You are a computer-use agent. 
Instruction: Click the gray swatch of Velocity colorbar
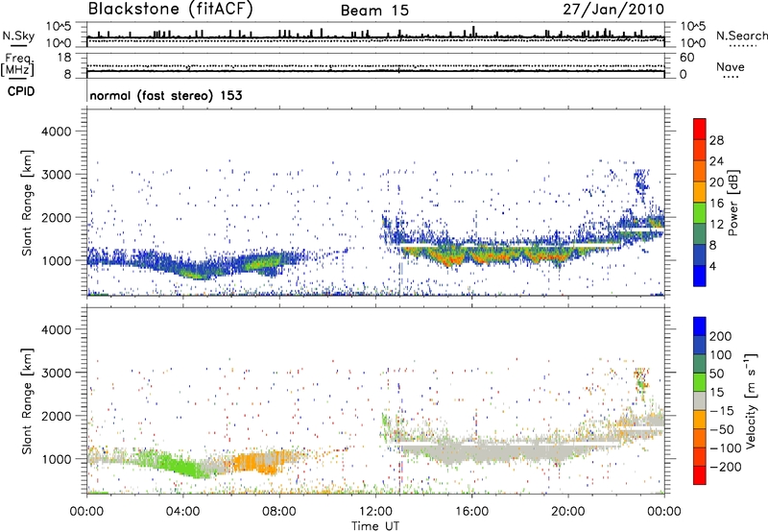(700, 401)
